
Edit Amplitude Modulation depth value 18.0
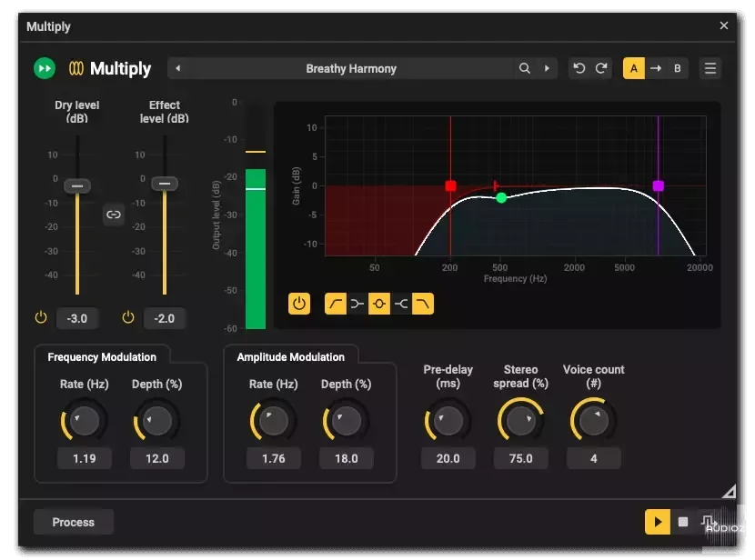347,458
